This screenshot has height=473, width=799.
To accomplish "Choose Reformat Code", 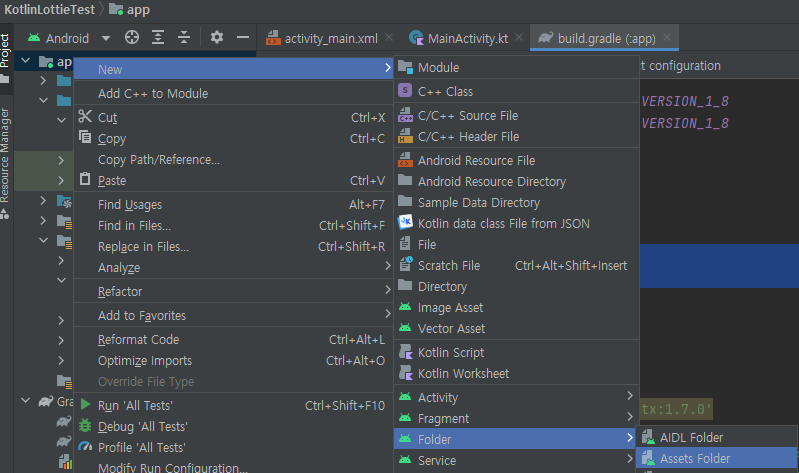I will 233,339.
